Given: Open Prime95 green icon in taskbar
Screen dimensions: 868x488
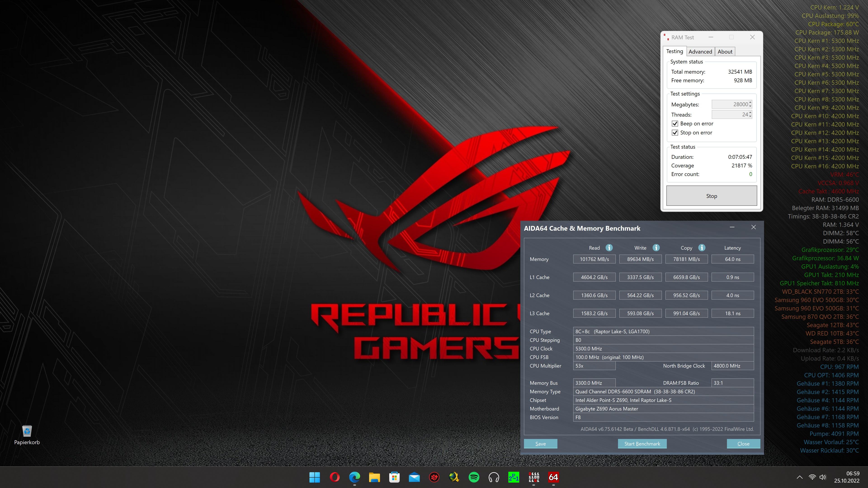Looking at the screenshot, I should point(514,477).
